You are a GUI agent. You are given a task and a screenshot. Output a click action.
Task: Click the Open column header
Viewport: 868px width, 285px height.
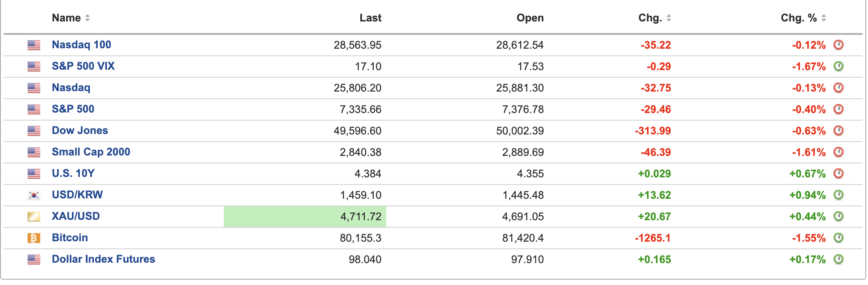pos(530,18)
